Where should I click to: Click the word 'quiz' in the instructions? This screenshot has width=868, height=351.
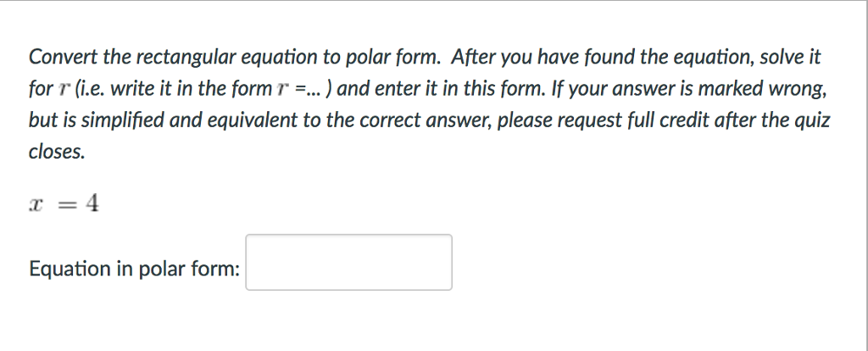point(813,121)
